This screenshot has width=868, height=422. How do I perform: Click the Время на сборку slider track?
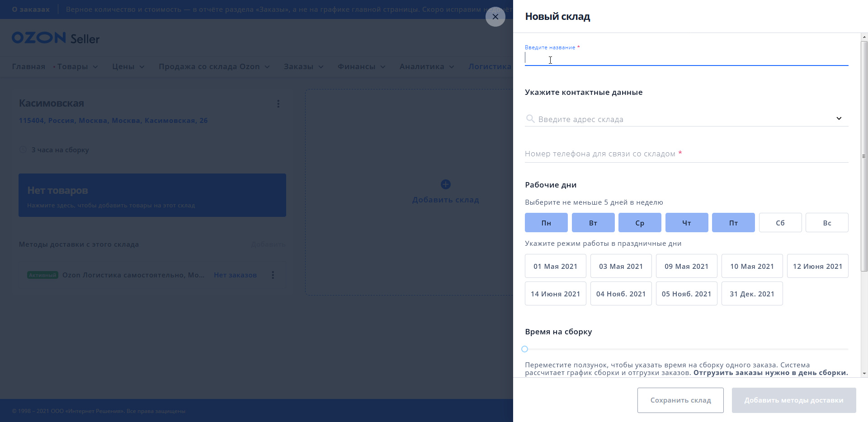point(687,349)
